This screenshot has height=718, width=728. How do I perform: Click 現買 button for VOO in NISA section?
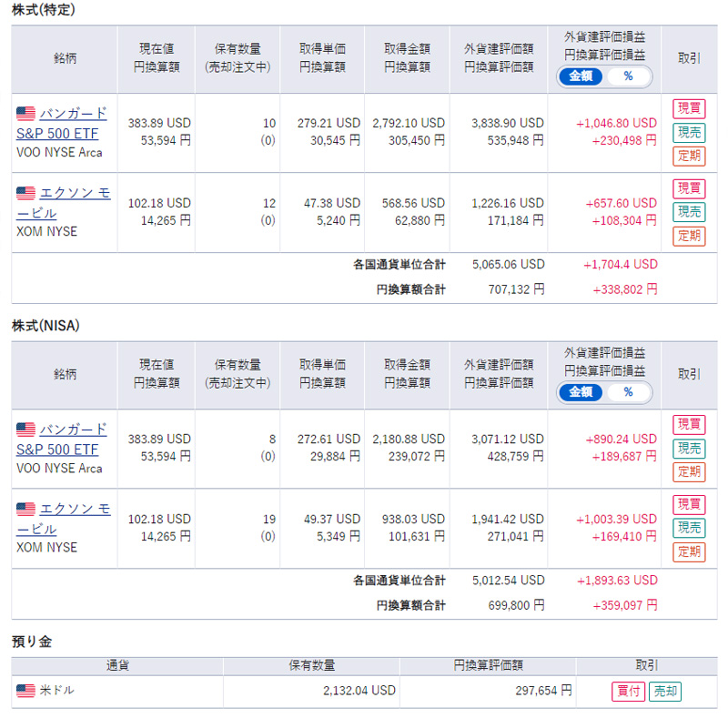tap(689, 424)
